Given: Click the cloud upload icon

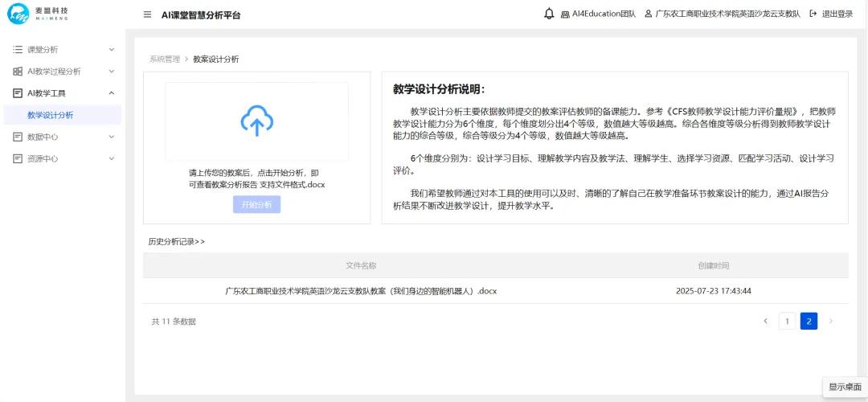Looking at the screenshot, I should coord(256,121).
